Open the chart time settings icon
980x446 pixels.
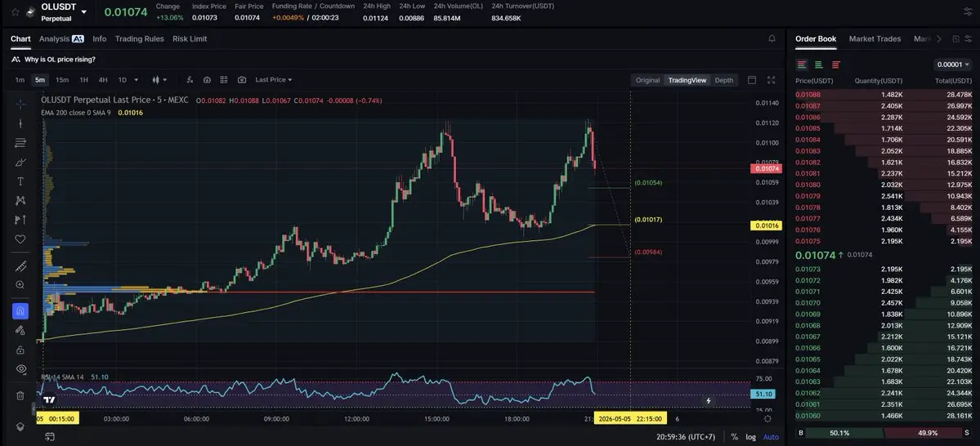tap(207, 80)
